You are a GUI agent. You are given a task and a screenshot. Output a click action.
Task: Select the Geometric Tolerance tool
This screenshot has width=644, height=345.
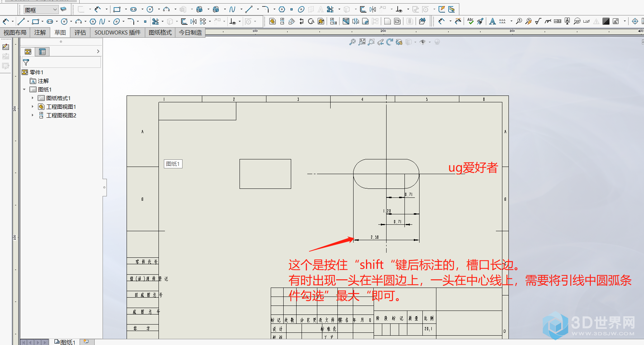558,22
